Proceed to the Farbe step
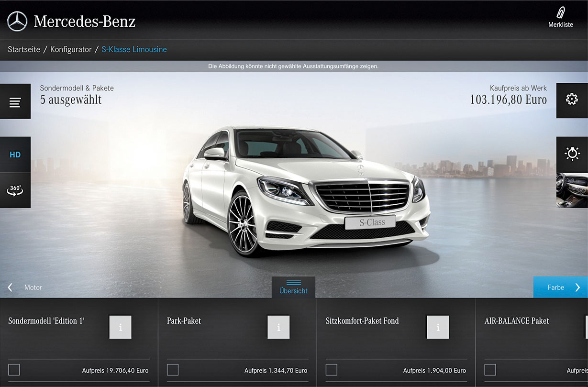The width and height of the screenshot is (588, 387). [x=561, y=287]
